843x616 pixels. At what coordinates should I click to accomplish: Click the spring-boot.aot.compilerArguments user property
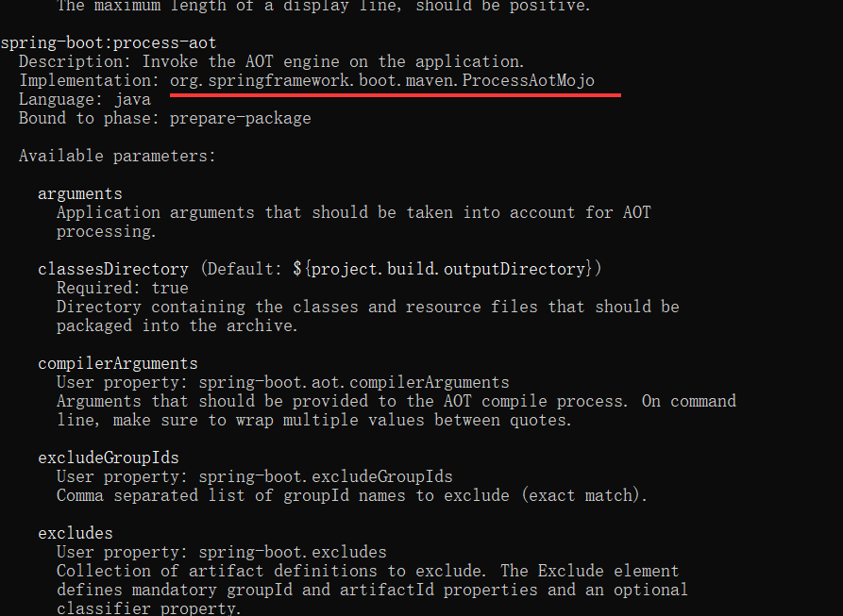coord(354,382)
